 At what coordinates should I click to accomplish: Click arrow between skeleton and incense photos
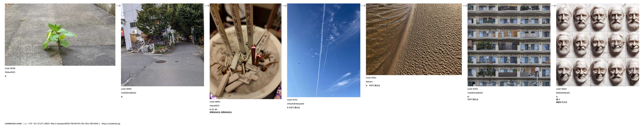pyautogui.click(x=207, y=6)
